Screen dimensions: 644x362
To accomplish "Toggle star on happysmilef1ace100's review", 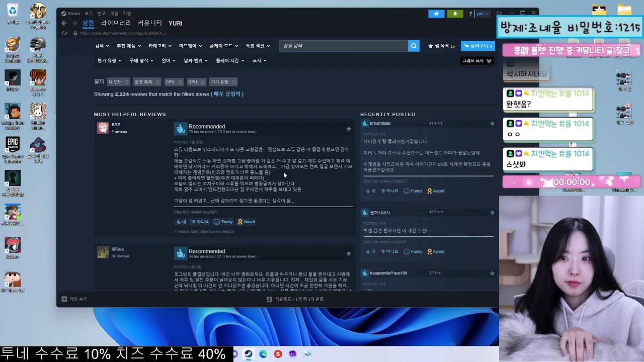I will pos(492,273).
